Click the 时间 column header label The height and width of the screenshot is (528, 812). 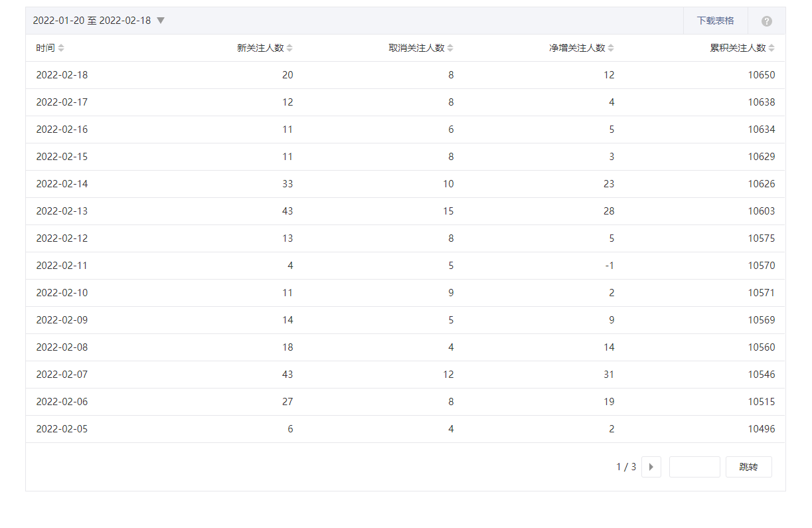(45, 48)
